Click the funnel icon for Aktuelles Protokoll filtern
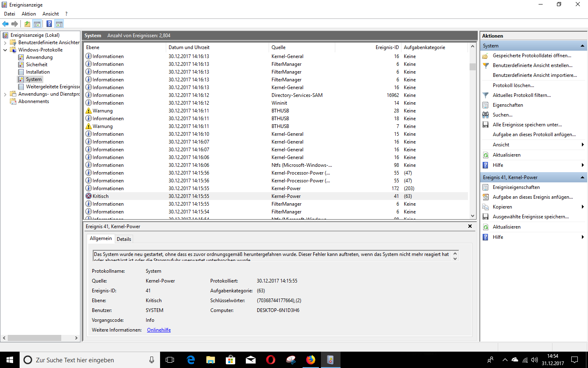The height and width of the screenshot is (368, 588). [x=486, y=95]
